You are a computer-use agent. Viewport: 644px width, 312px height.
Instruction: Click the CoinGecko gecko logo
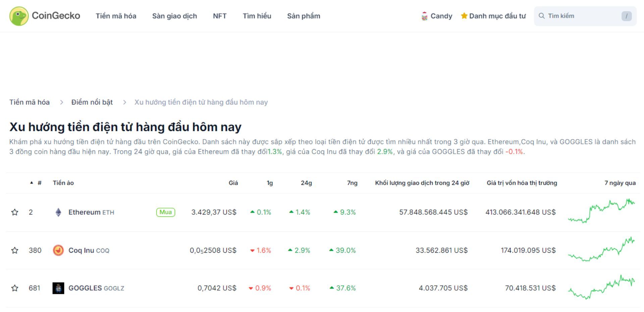[19, 16]
